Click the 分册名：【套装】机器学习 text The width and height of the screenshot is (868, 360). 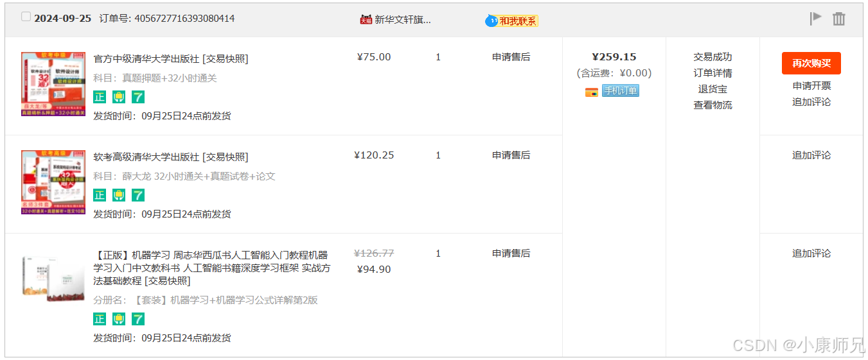[206, 300]
